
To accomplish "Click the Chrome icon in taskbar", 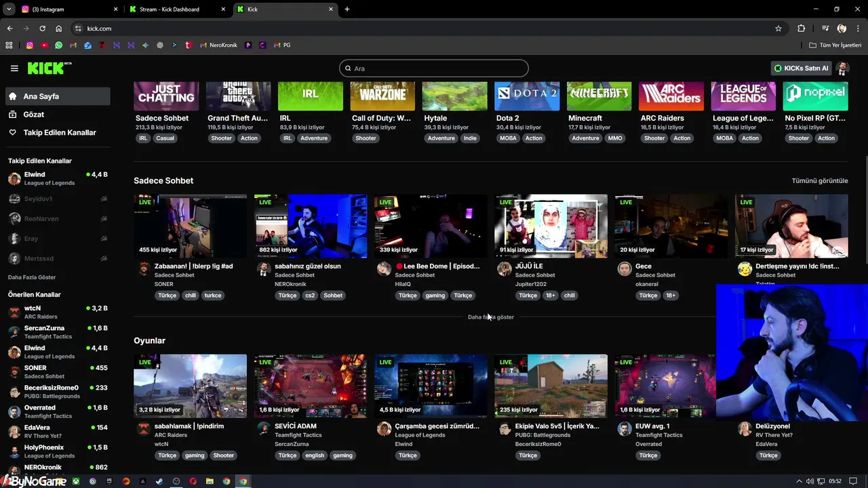I will click(x=243, y=481).
